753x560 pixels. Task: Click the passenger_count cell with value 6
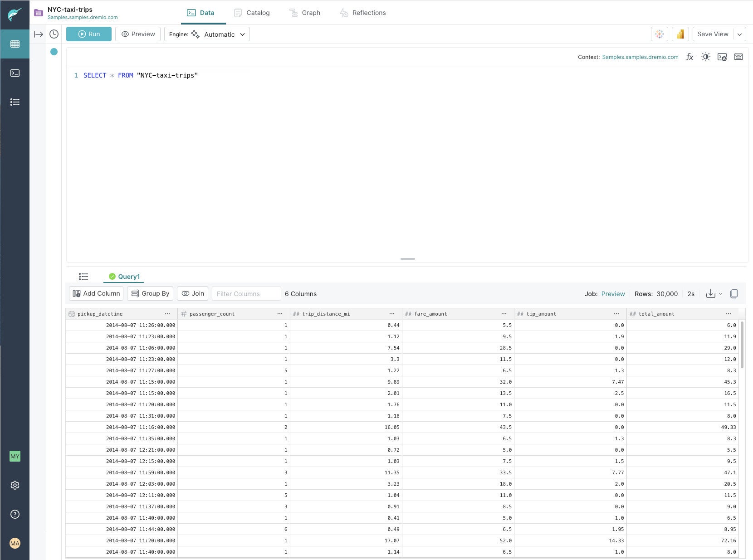[x=234, y=529]
